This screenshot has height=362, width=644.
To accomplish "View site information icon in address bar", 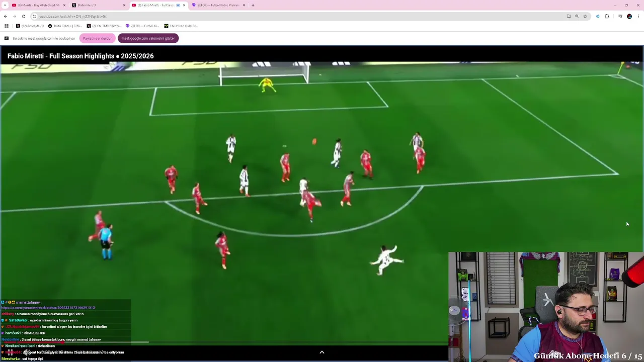I will [x=34, y=16].
